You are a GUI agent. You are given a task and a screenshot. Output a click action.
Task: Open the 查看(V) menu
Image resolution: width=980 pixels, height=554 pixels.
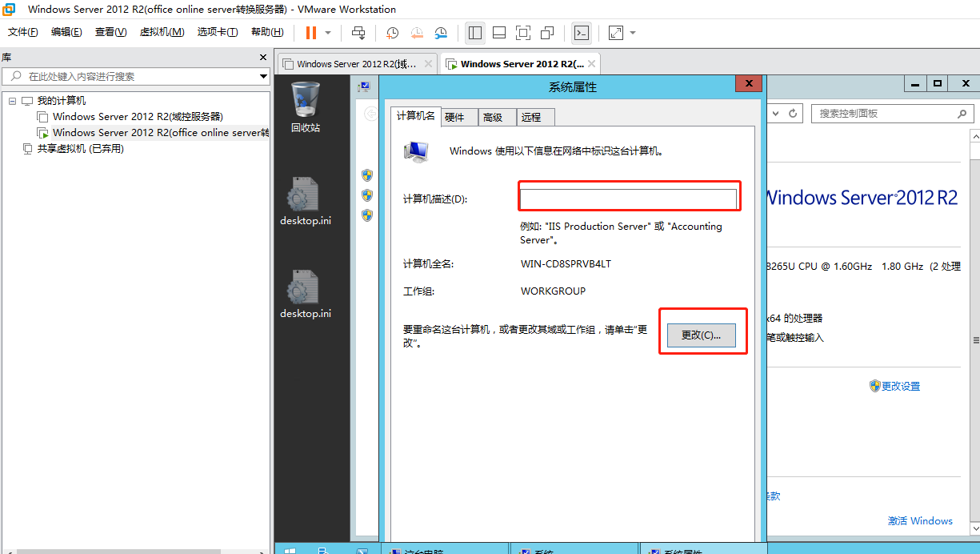110,32
